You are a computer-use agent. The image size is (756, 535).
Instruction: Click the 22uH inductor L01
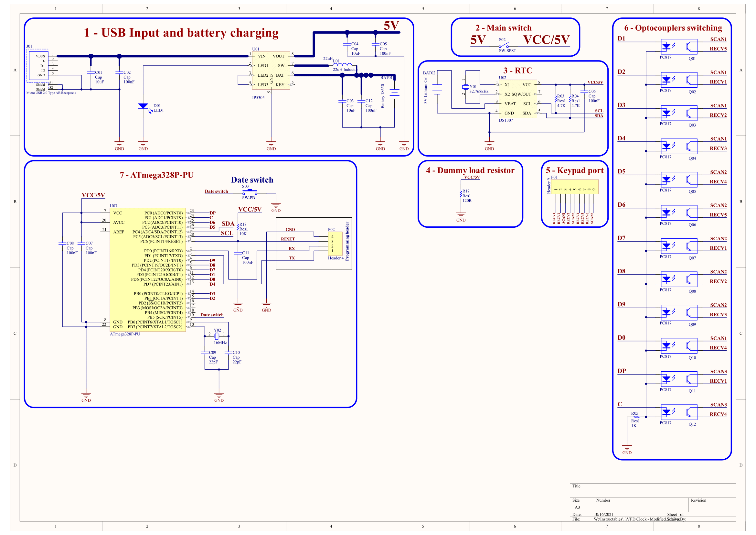(342, 65)
